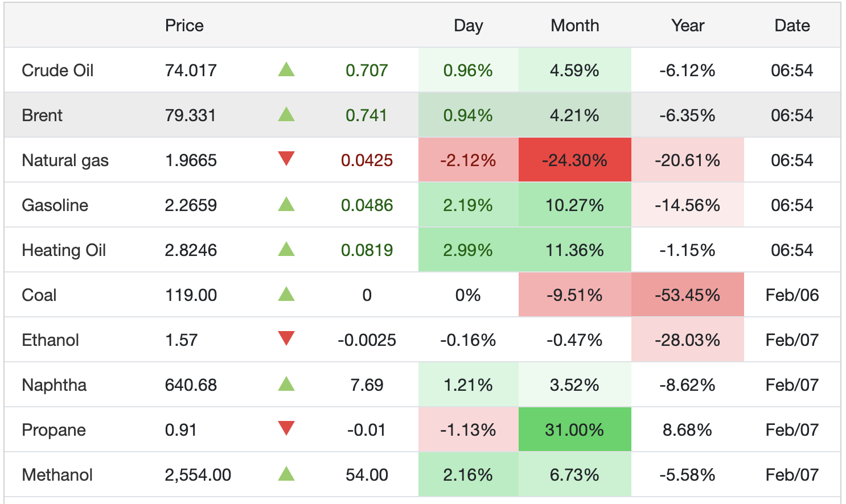Sort table by the Price column header

click(184, 26)
